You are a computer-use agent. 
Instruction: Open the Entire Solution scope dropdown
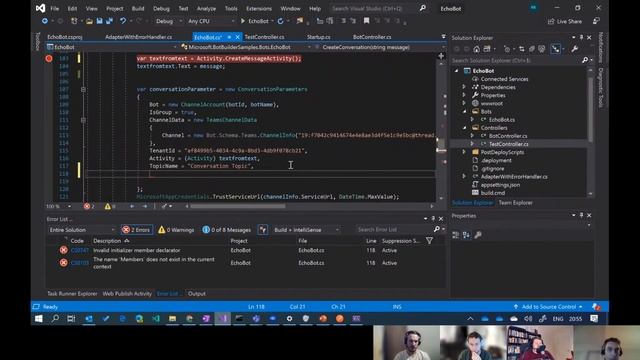82,230
